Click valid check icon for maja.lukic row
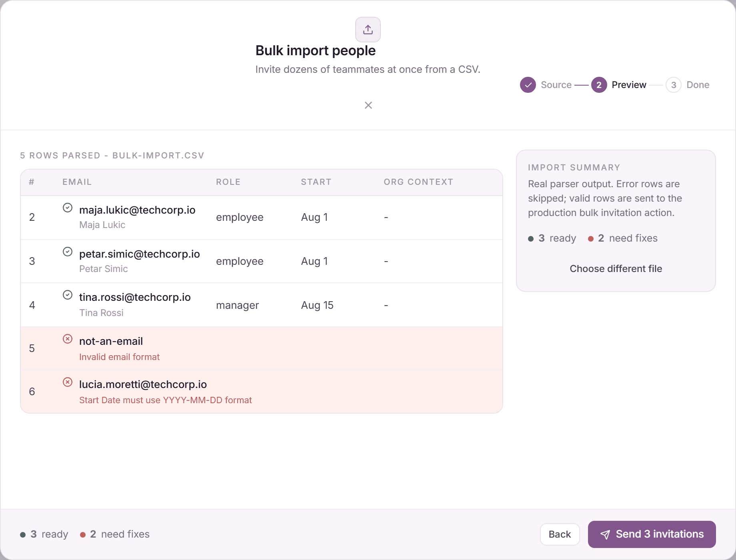 point(68,208)
